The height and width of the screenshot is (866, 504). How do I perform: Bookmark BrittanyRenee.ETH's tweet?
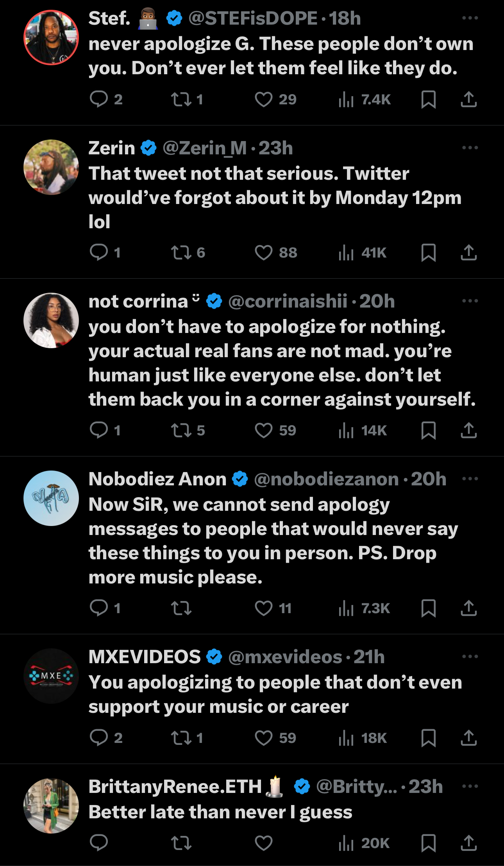click(x=429, y=843)
